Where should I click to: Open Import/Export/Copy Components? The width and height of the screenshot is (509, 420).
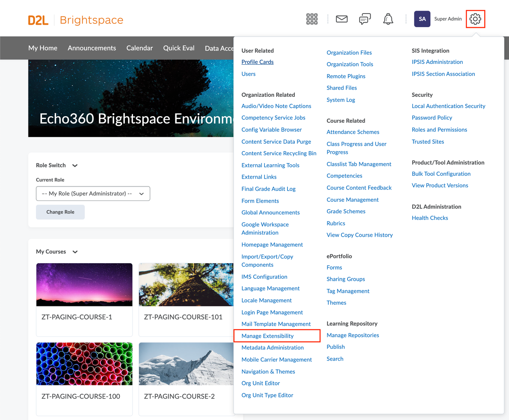(x=267, y=261)
